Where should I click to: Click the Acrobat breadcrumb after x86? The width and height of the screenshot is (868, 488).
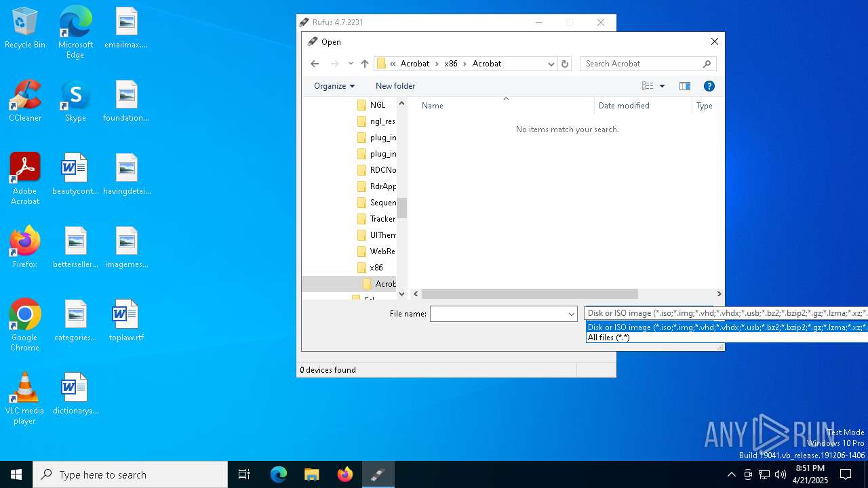pos(487,64)
